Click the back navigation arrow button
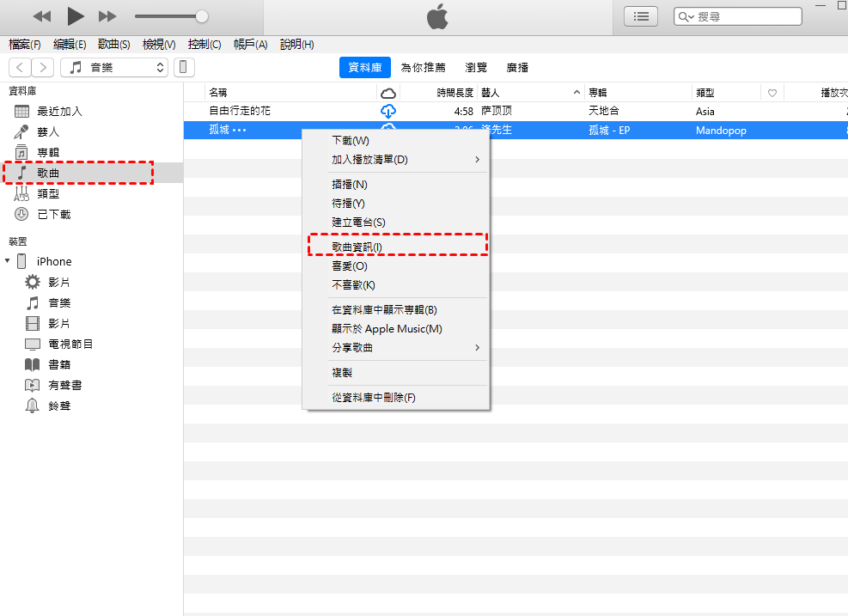This screenshot has width=848, height=616. 20,67
